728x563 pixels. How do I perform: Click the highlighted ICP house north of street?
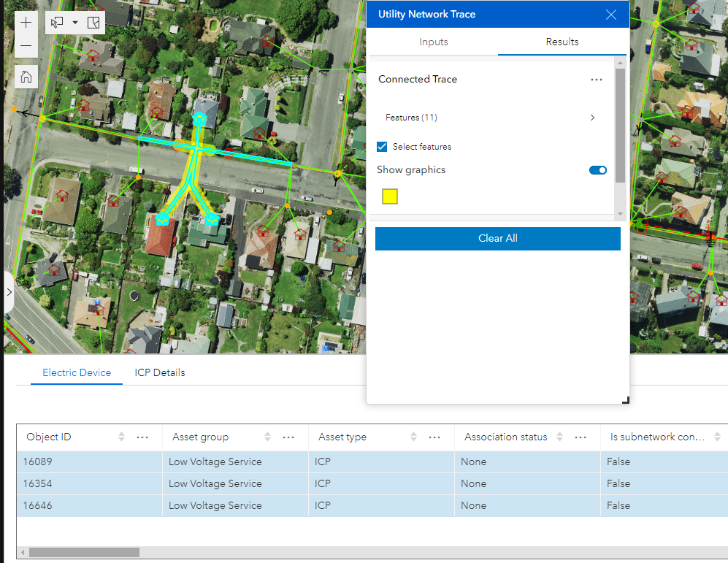199,118
